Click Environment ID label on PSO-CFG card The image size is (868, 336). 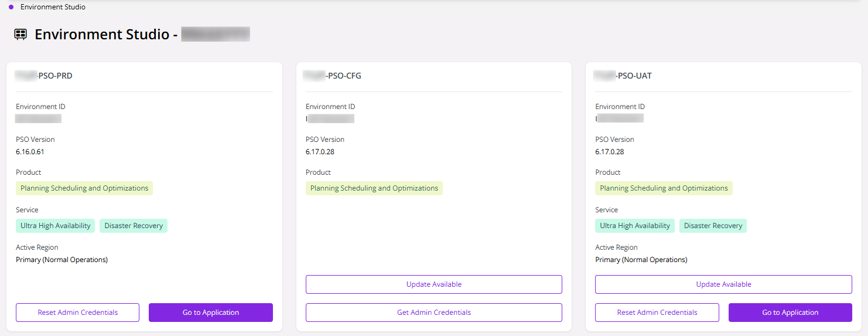click(330, 107)
